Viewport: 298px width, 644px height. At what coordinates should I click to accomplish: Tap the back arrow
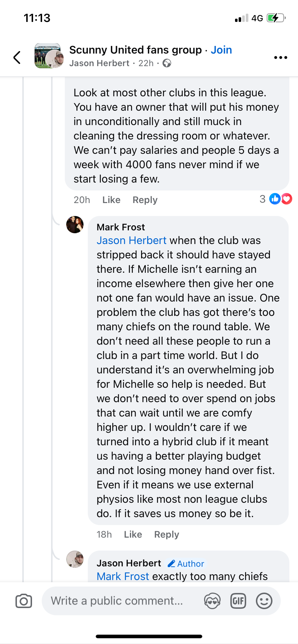(17, 57)
